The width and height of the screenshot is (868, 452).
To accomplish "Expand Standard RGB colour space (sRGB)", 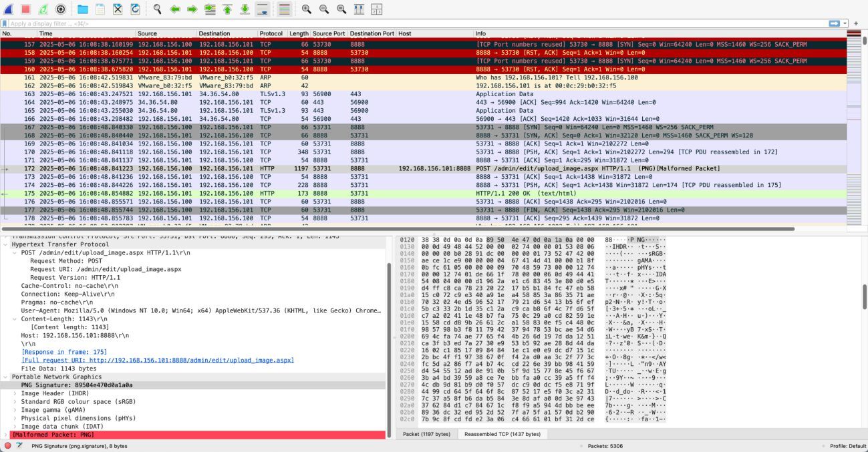I will point(15,402).
